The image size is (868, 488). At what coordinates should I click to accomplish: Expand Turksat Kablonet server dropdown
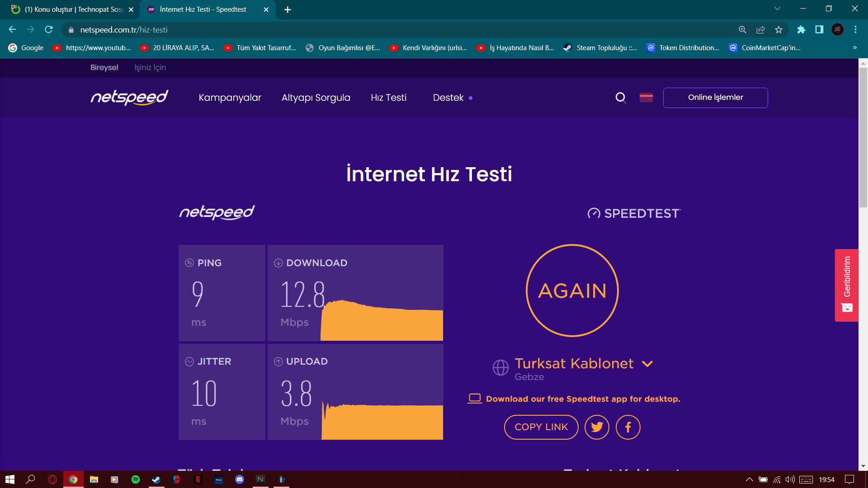[647, 364]
